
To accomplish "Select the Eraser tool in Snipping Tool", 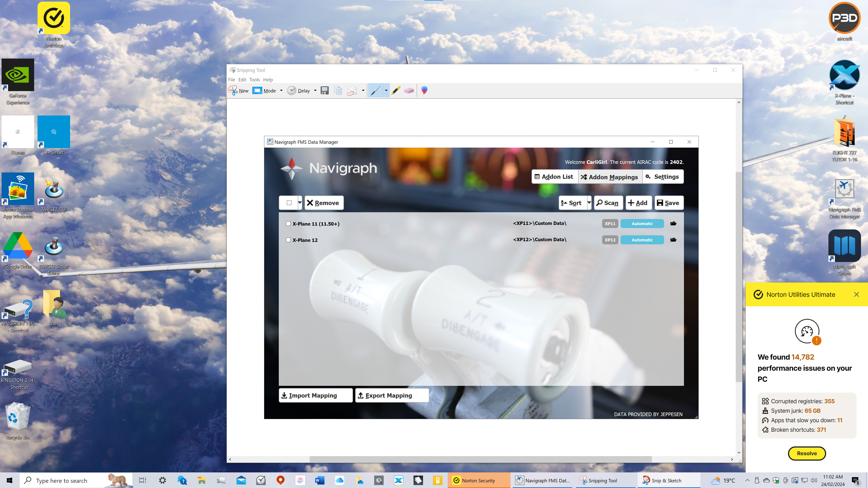I will pos(409,91).
